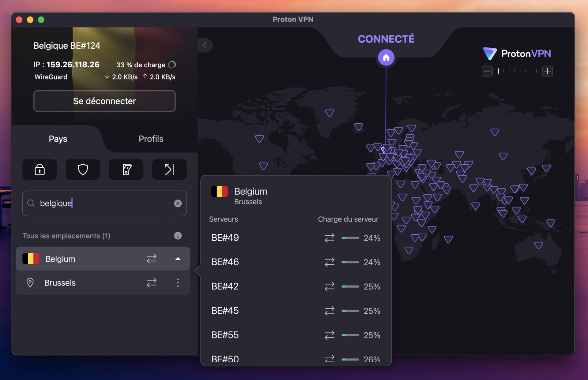Click the Brussels location pin icon
The width and height of the screenshot is (588, 380).
coord(30,283)
